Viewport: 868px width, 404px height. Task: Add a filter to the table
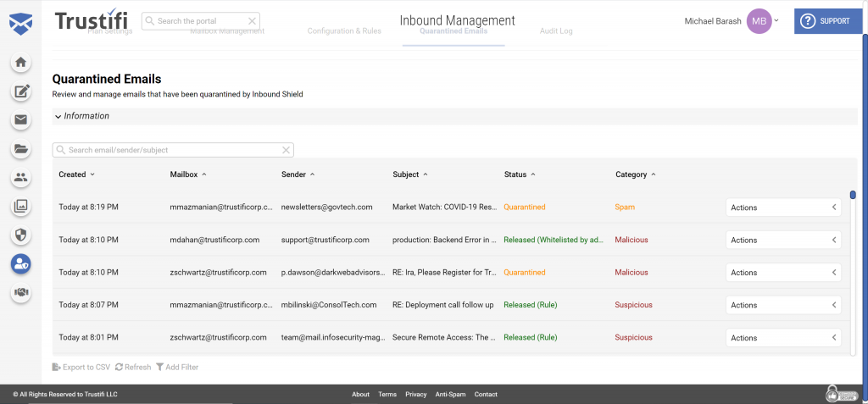tap(177, 367)
